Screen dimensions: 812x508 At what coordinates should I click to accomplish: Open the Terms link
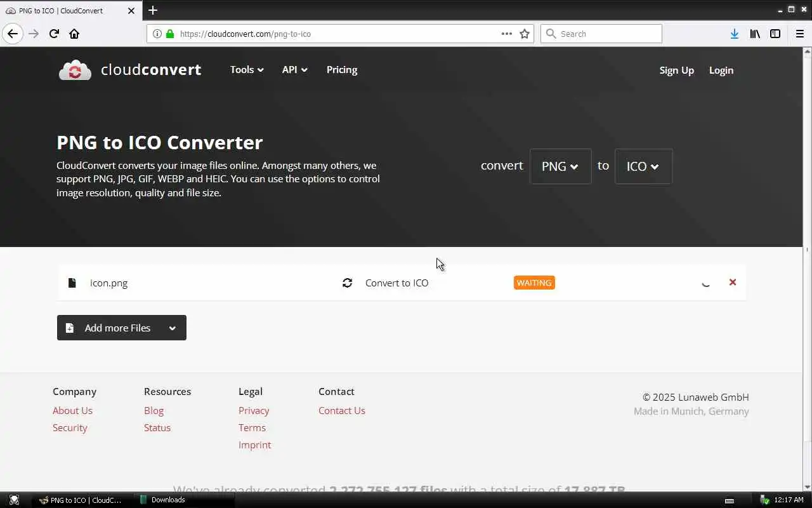tap(252, 427)
